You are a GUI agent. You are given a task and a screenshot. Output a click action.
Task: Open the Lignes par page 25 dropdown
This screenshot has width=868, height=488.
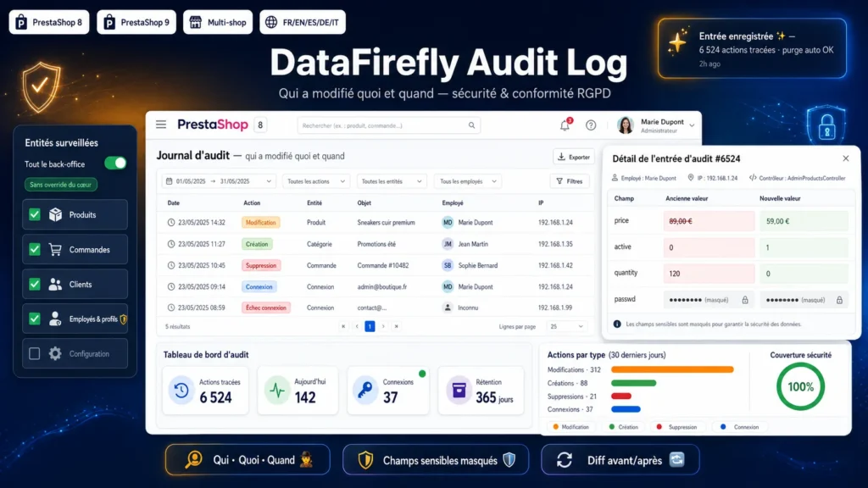coord(566,326)
